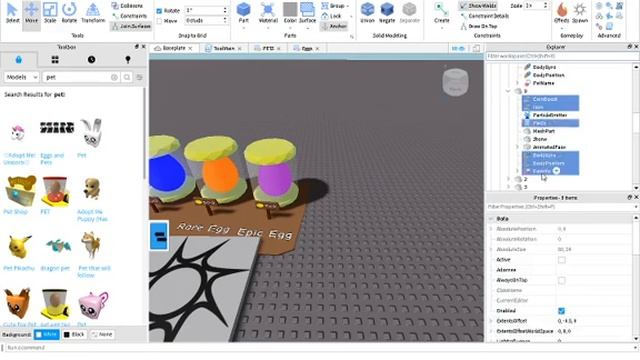Choose the Select tool
Screen dimensions: 640x360
[12, 13]
